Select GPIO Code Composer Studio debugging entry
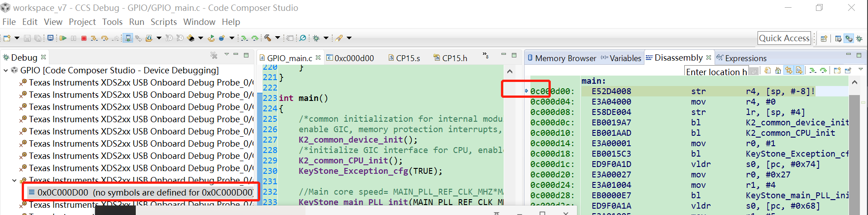The height and width of the screenshot is (215, 868). click(x=114, y=70)
